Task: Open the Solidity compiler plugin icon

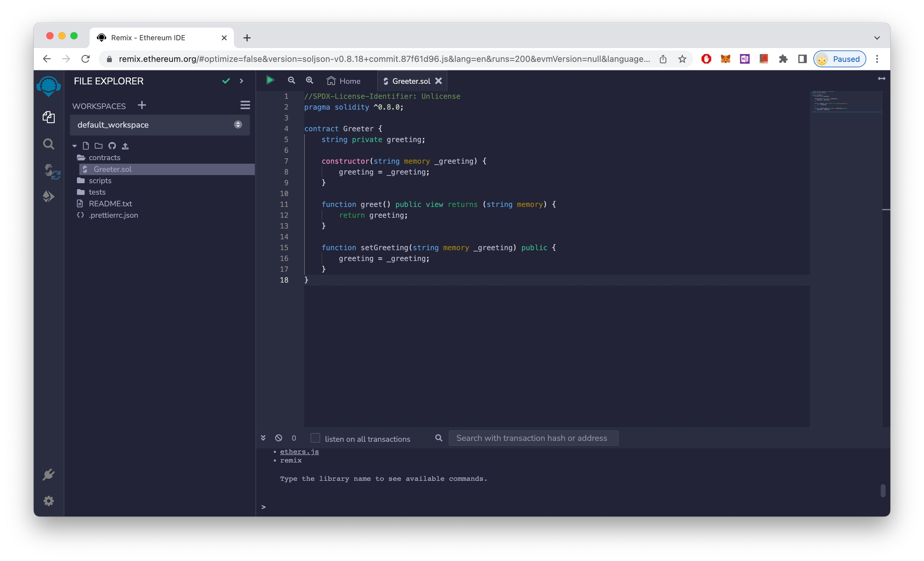Action: click(x=51, y=172)
